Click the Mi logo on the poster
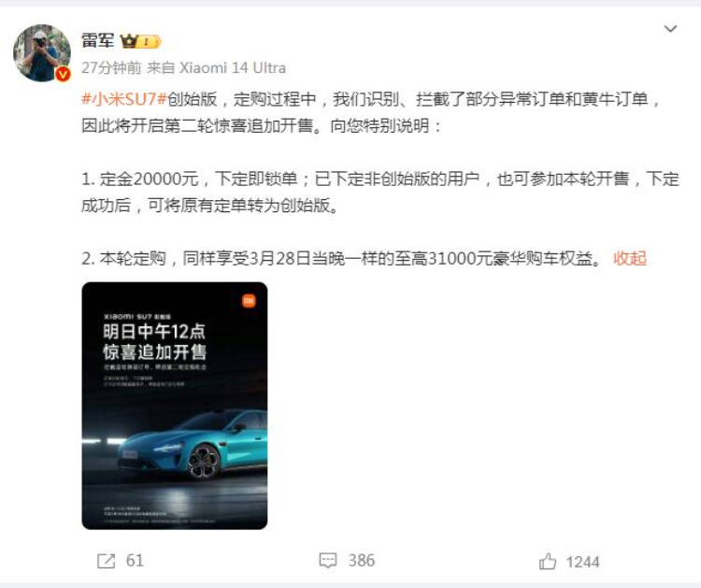This screenshot has height=588, width=701. [249, 301]
